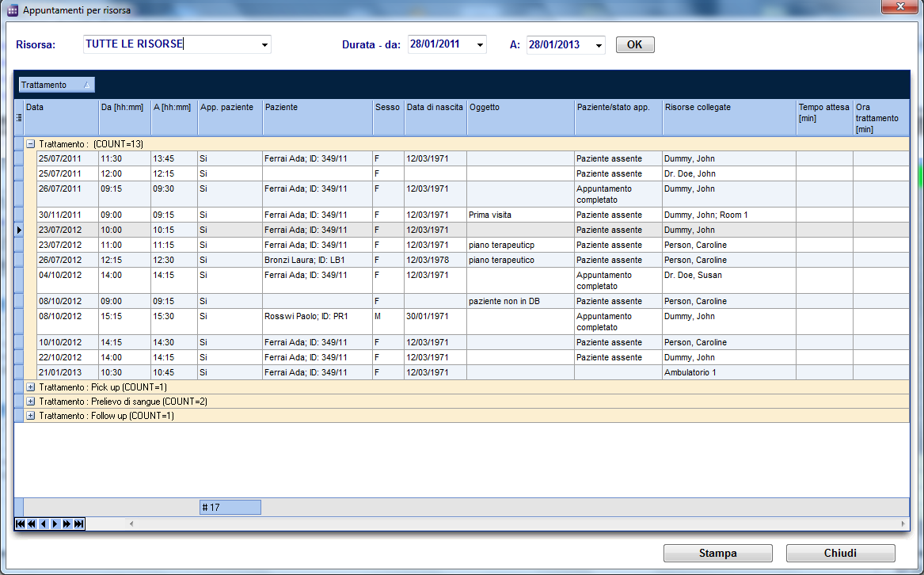Viewport: 924px width, 575px height.
Task: Click the 'Dummy, John; Room 1' cell
Action: (x=729, y=215)
